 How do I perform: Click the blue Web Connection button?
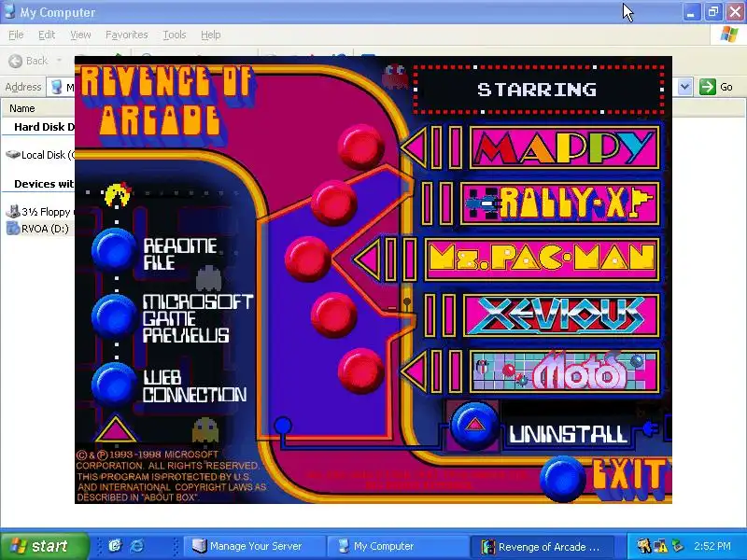114,385
